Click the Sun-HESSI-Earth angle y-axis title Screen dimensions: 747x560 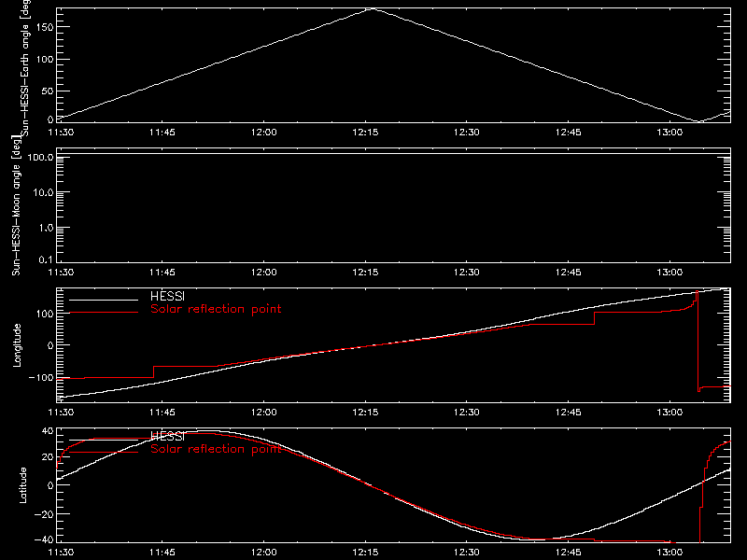click(x=25, y=66)
